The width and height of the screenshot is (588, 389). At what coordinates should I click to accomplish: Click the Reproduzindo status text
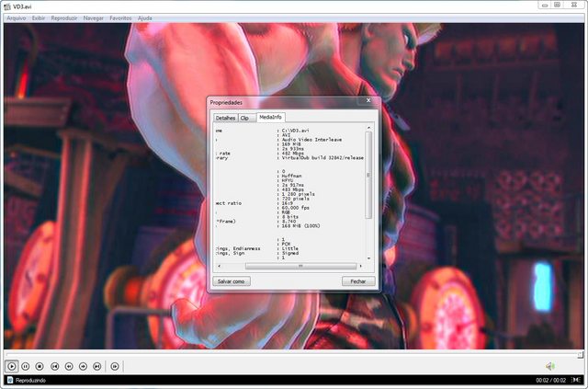pos(30,381)
